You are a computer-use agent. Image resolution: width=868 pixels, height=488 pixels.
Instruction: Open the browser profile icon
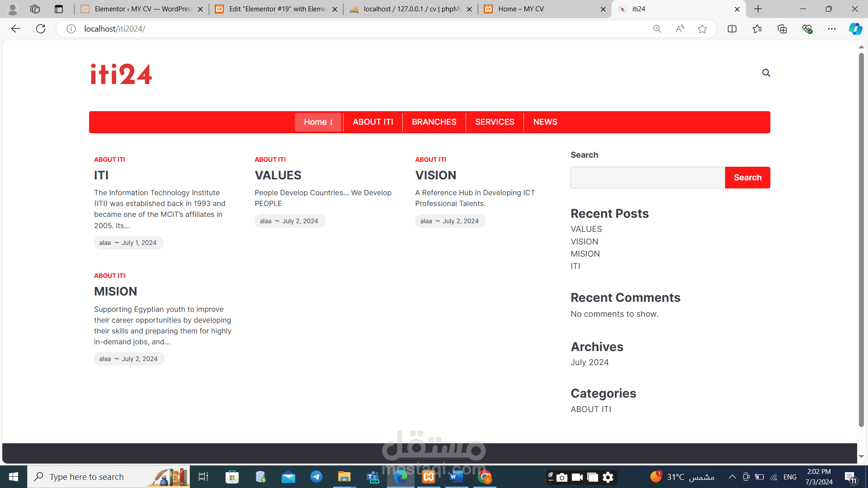click(13, 9)
